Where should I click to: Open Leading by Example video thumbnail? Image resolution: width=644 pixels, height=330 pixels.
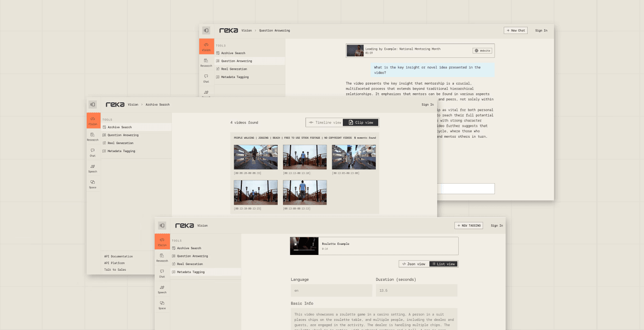pyautogui.click(x=355, y=51)
